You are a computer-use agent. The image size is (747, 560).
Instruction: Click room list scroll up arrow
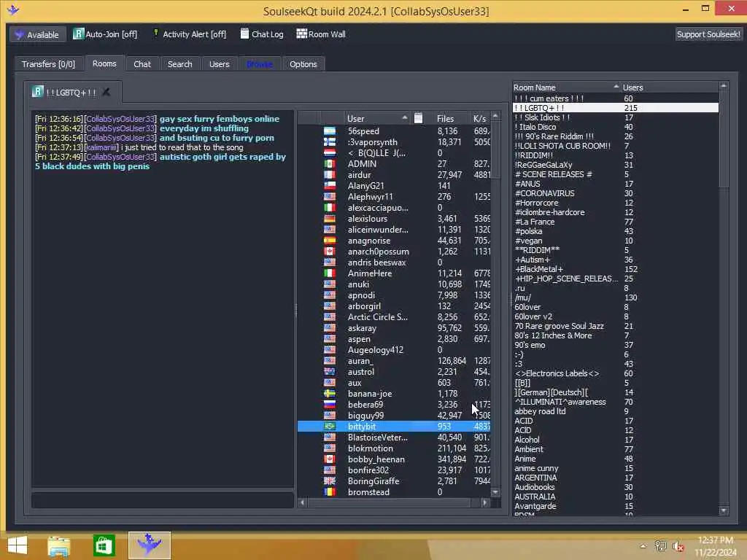(724, 86)
